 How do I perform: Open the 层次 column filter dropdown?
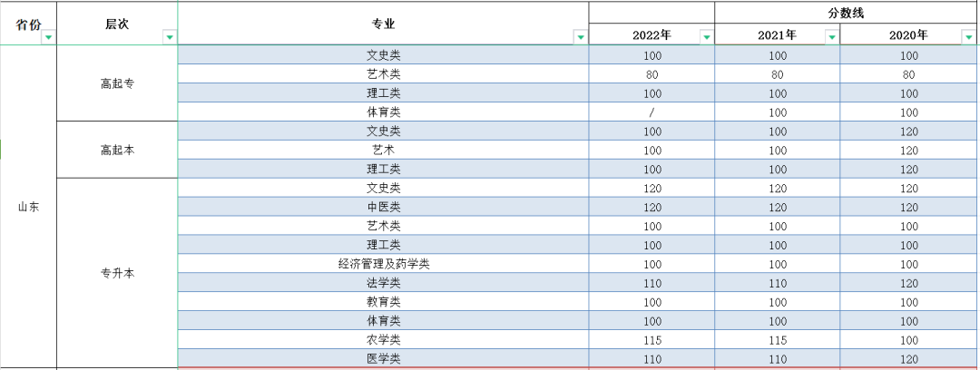169,37
